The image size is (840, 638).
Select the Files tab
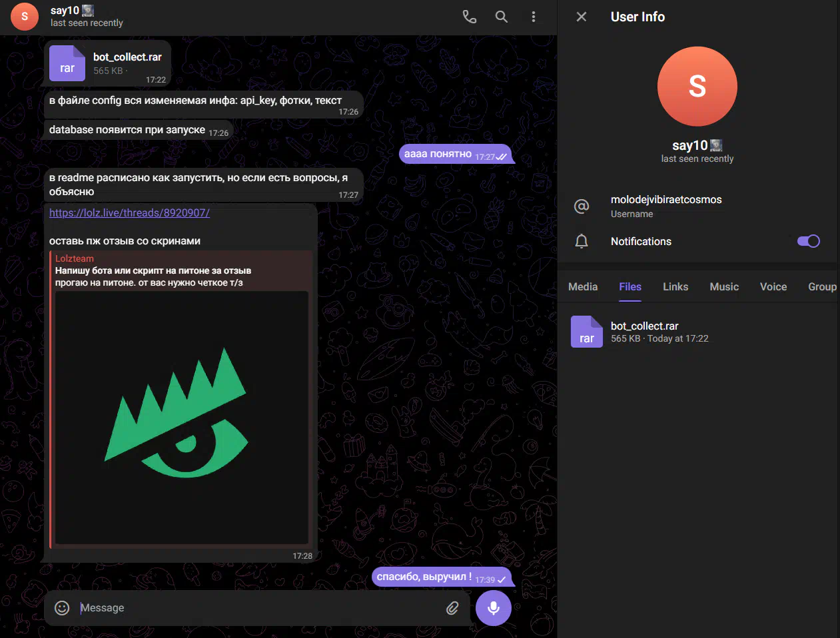pyautogui.click(x=630, y=286)
